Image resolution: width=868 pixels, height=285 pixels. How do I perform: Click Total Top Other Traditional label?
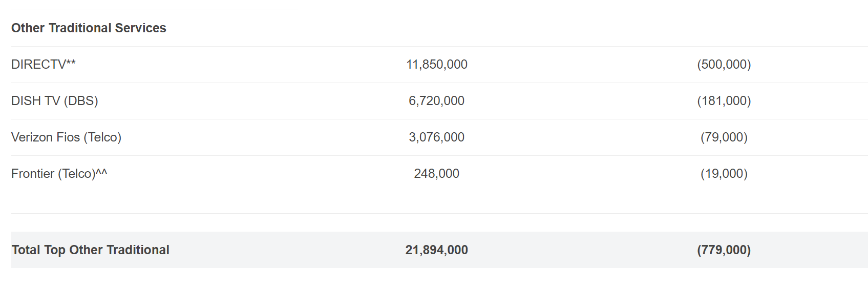point(91,250)
